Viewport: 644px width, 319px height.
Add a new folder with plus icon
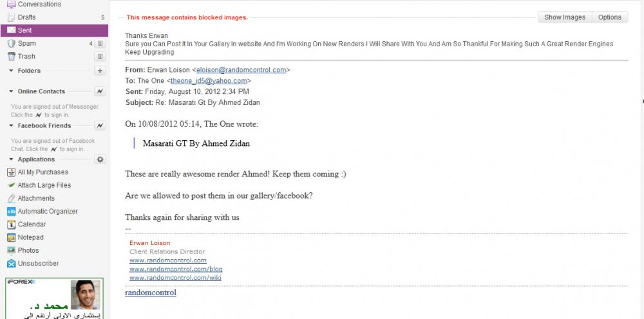(x=100, y=71)
